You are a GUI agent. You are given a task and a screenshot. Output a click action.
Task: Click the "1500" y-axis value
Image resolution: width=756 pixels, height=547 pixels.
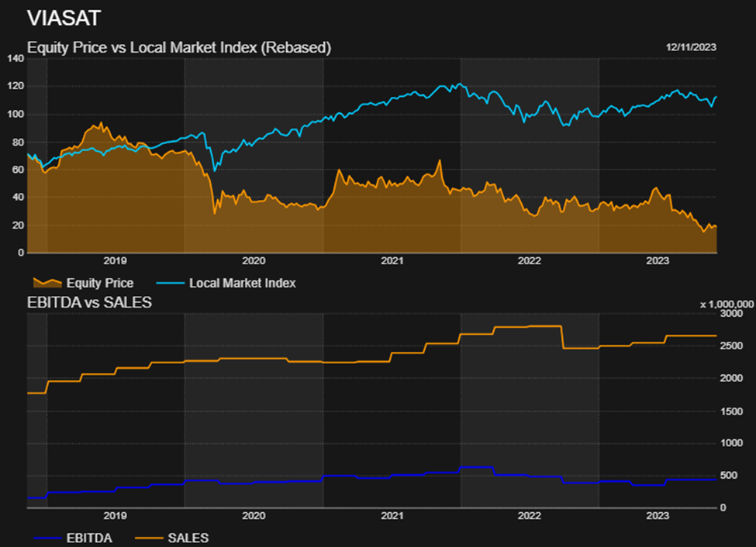click(731, 411)
